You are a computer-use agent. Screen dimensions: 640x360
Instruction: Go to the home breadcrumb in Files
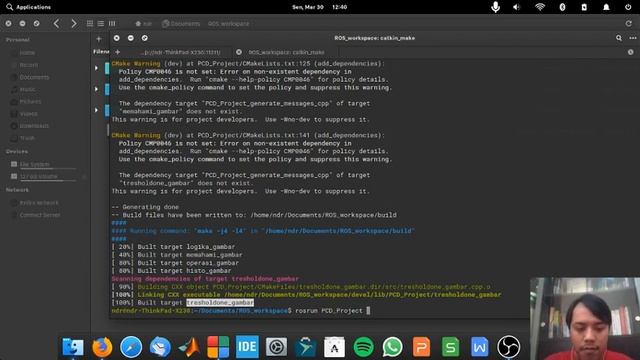(x=144, y=24)
